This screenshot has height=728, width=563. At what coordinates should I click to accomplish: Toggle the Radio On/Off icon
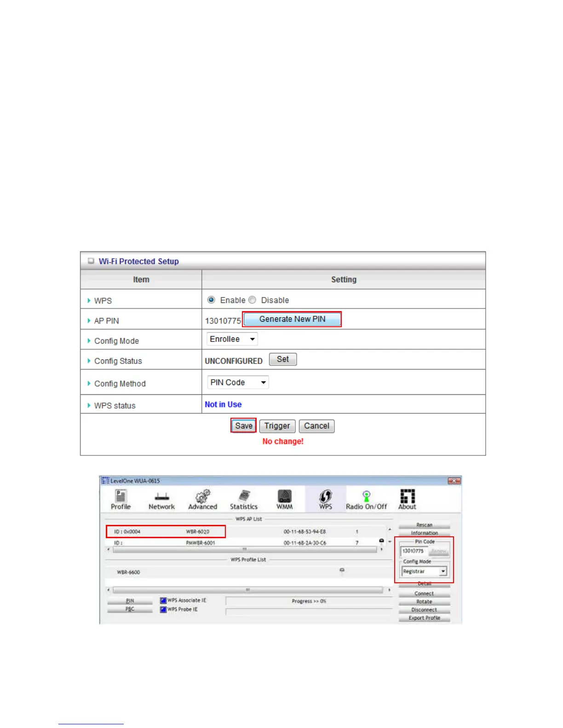point(367,500)
